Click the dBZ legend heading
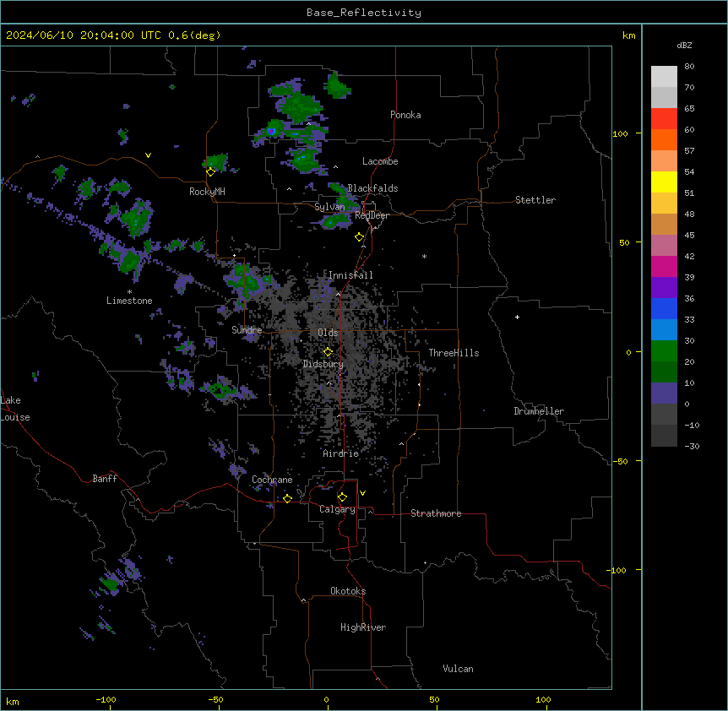Image resolution: width=728 pixels, height=711 pixels. tap(684, 45)
